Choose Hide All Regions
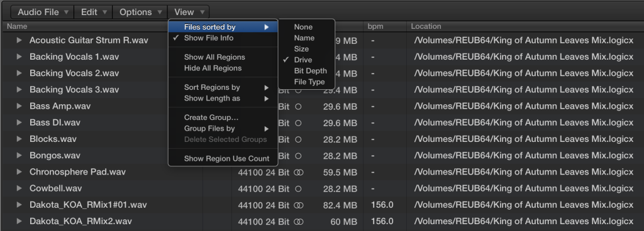The width and height of the screenshot is (644, 231). tap(223, 68)
